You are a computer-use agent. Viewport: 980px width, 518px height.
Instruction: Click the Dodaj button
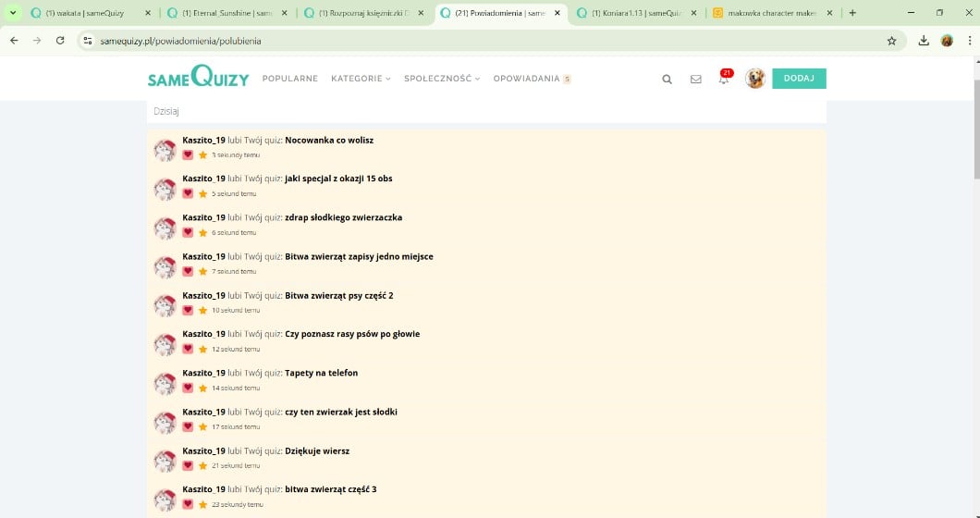(x=799, y=79)
